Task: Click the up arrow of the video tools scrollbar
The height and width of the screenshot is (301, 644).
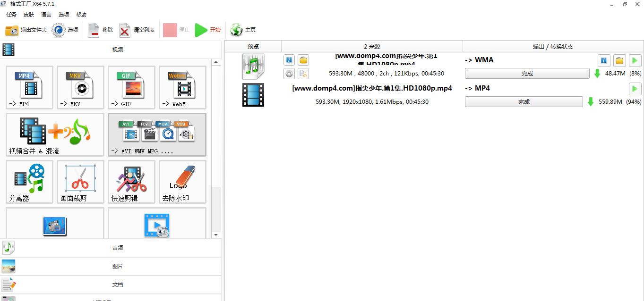Action: [216, 62]
